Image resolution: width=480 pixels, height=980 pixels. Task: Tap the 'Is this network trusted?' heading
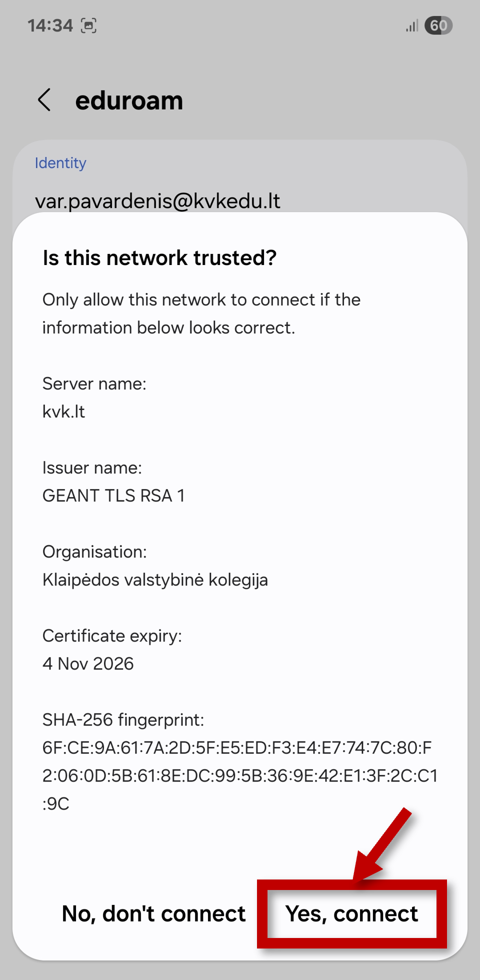[x=159, y=258]
